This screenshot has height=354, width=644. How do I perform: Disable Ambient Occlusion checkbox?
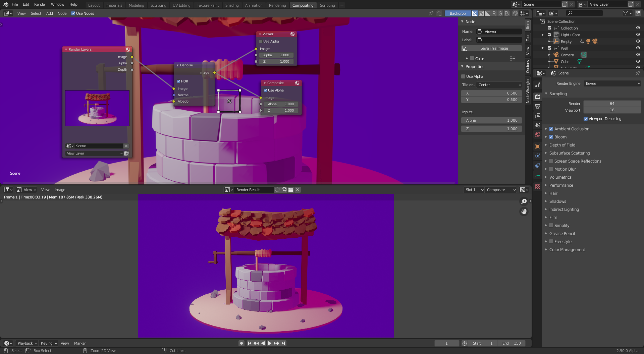(551, 129)
